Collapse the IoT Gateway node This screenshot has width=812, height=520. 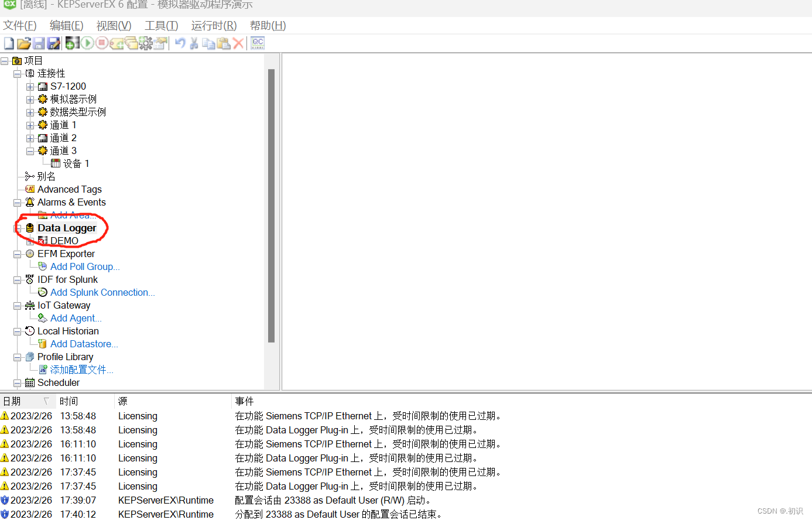18,306
